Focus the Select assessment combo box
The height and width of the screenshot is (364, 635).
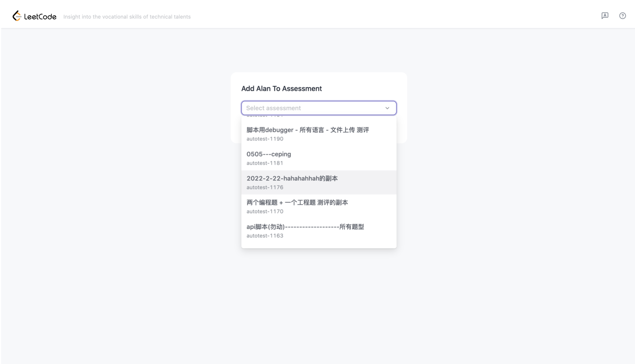[319, 108]
